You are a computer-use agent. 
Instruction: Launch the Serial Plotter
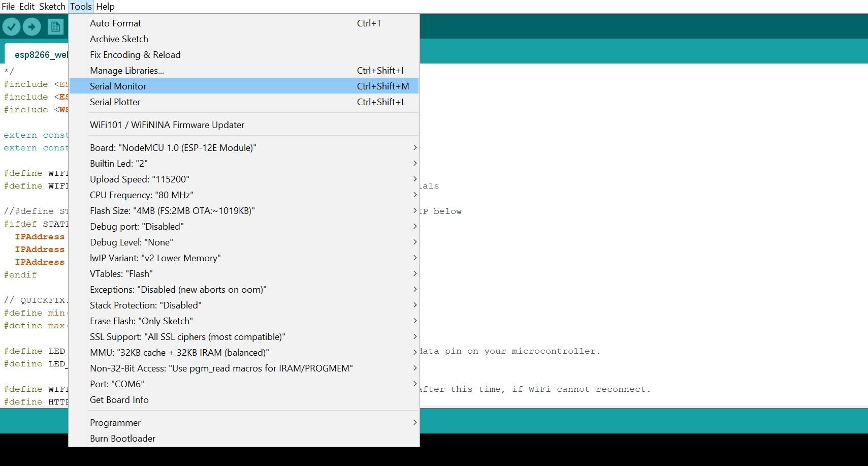tap(244, 102)
